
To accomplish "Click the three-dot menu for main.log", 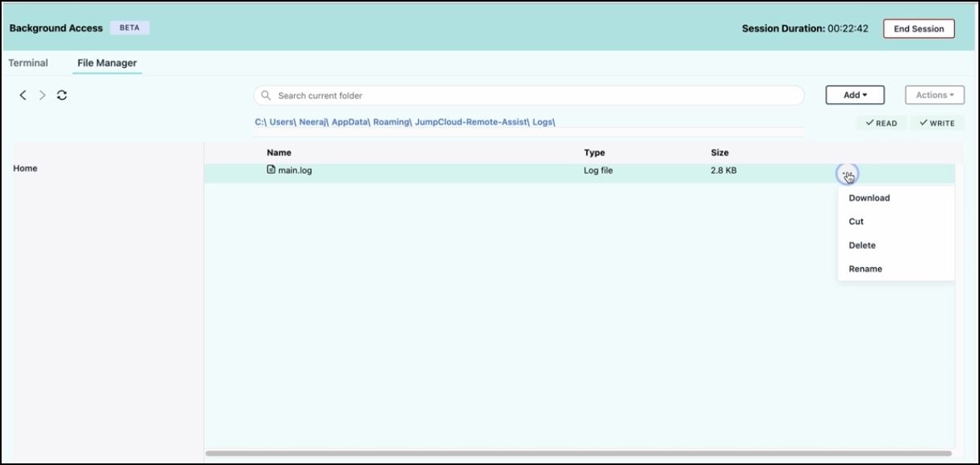I will click(847, 174).
